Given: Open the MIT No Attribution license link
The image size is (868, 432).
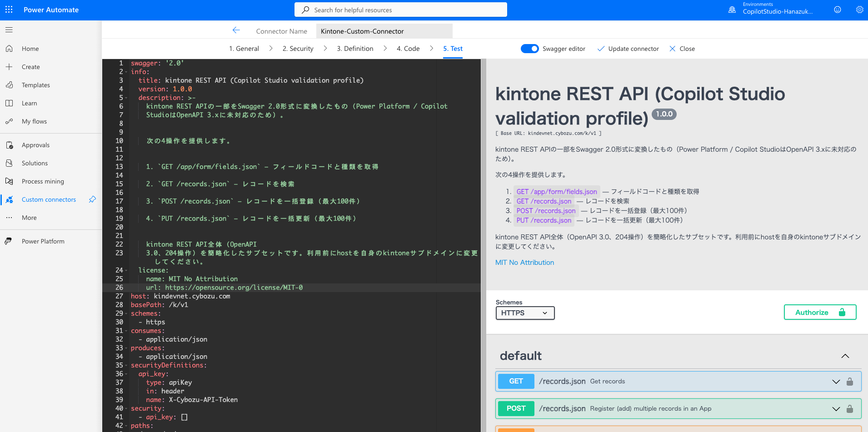Looking at the screenshot, I should point(524,263).
